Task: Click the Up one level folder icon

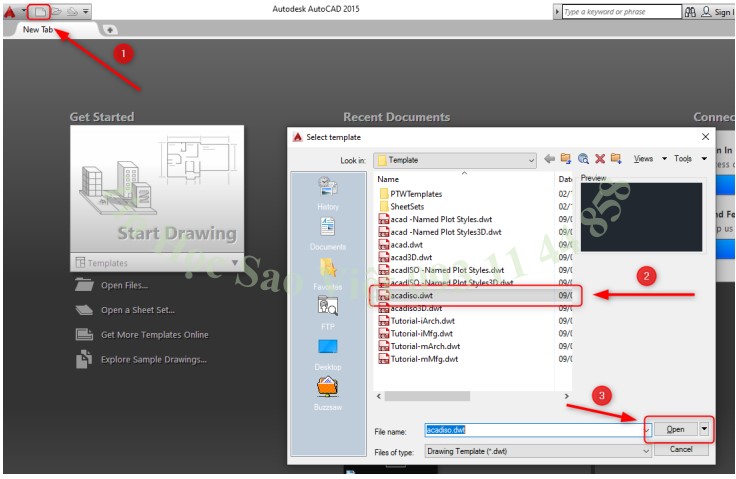Action: point(566,159)
